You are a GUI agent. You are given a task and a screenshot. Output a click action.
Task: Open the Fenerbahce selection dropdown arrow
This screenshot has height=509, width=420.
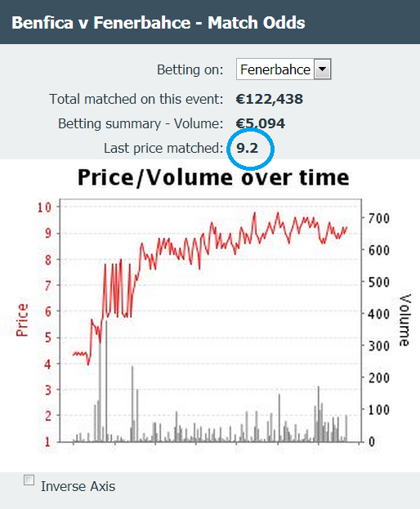coord(322,69)
